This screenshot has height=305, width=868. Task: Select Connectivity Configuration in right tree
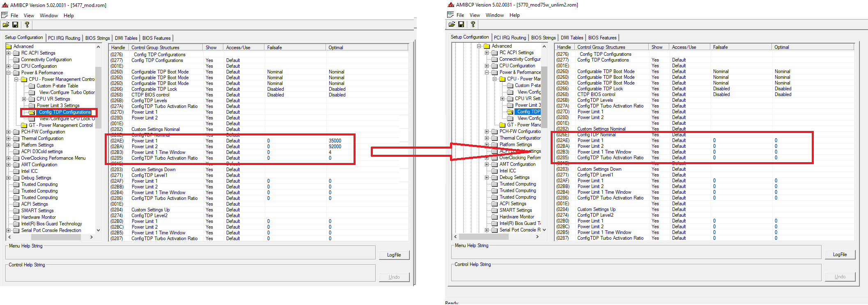click(x=520, y=59)
